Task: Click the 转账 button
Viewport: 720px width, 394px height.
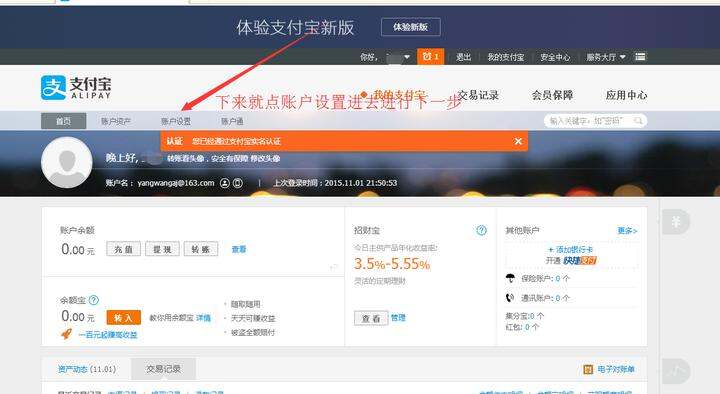Action: [201, 249]
